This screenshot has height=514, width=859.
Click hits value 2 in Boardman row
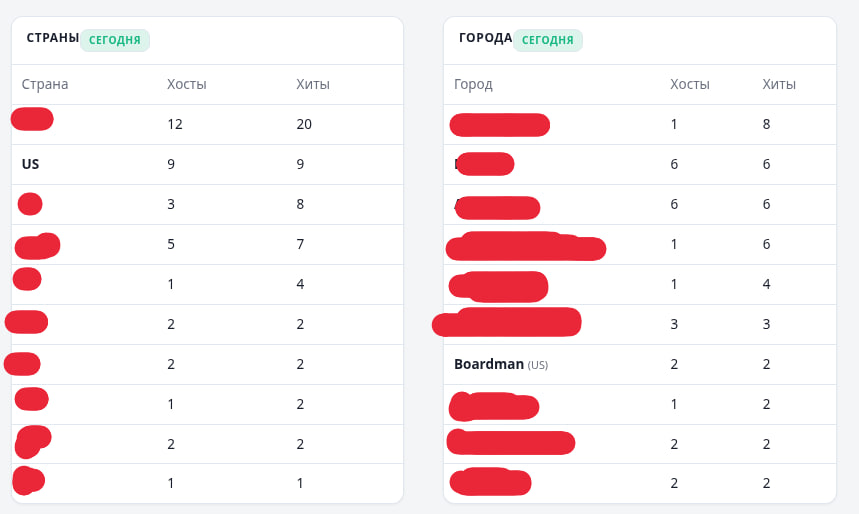click(766, 364)
